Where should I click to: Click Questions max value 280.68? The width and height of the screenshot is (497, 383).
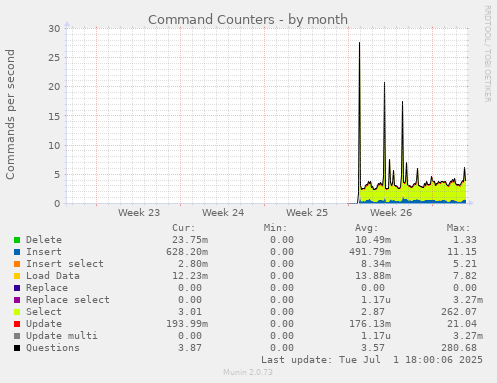click(459, 348)
